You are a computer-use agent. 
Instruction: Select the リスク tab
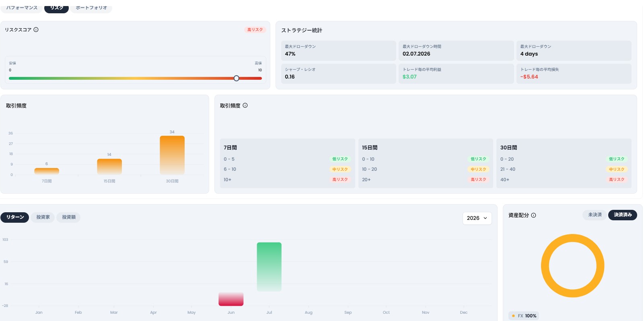pyautogui.click(x=56, y=8)
